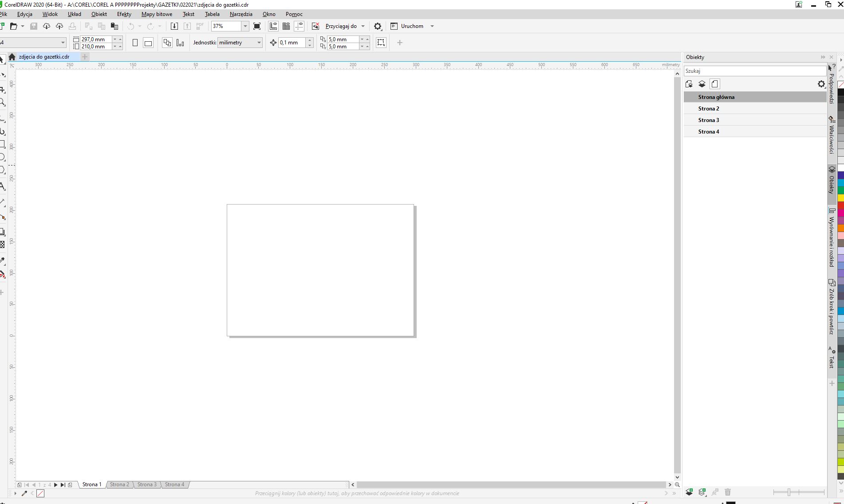Select Strona 2 in the Obiekty panel
Screen dimensions: 844x504
(709, 109)
